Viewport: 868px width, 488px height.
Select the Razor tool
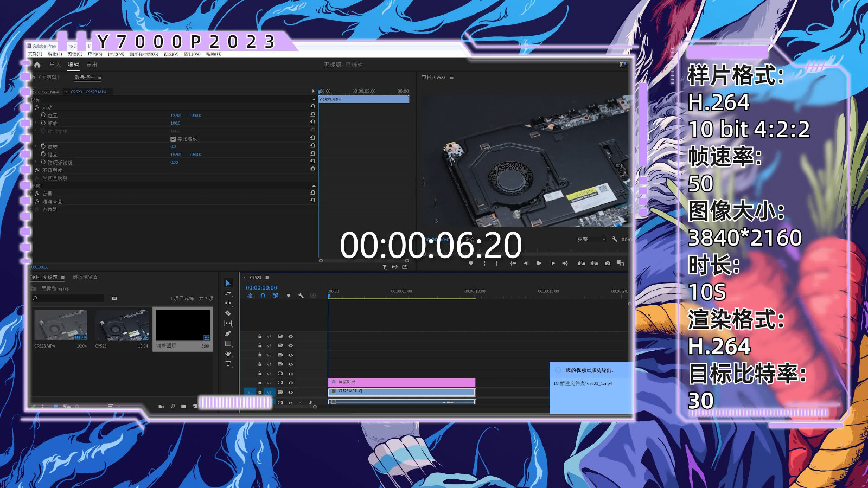228,313
